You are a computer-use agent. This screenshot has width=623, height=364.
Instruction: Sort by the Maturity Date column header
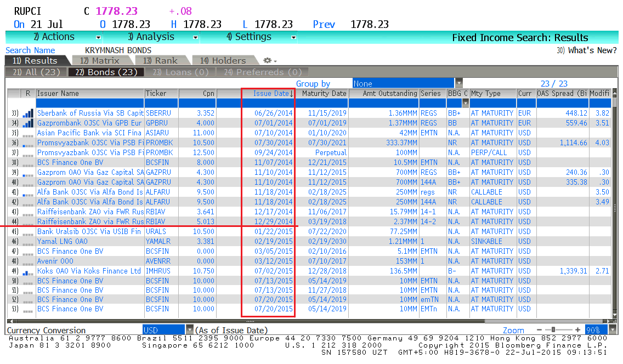322,93
